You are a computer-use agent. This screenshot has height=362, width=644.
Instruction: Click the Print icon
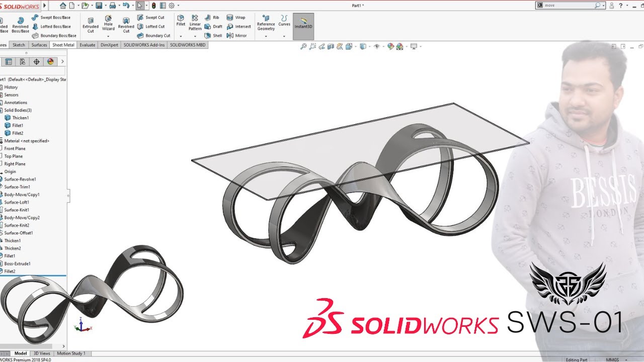pos(113,6)
